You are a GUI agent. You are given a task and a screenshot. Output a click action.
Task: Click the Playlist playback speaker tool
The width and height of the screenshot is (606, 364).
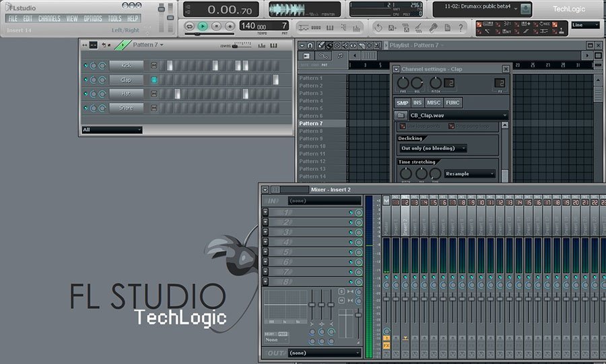point(345,46)
